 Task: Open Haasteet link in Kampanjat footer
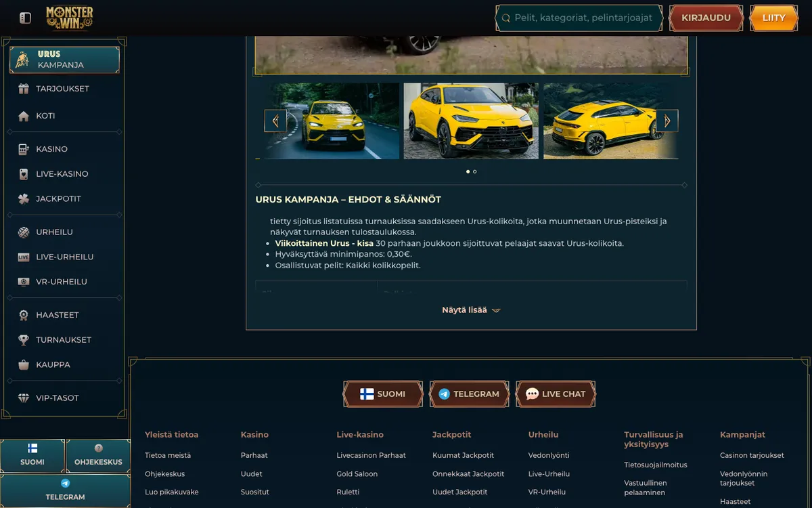736,502
